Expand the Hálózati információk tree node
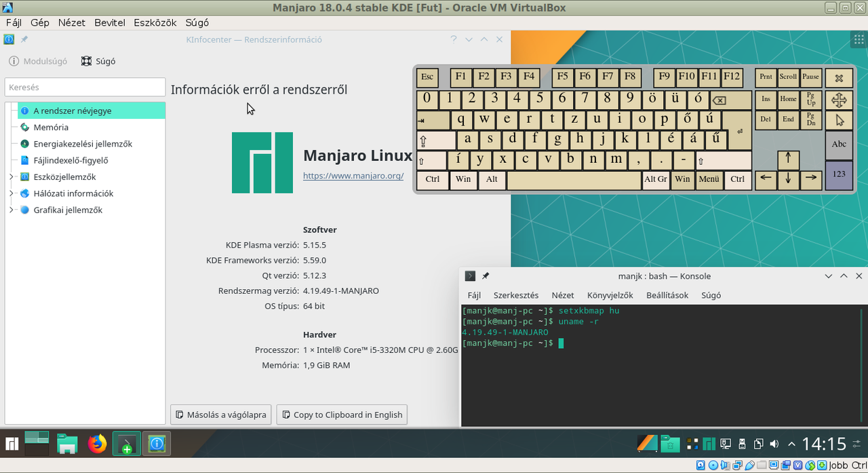Viewport: 868px width, 473px height. pyautogui.click(x=11, y=193)
